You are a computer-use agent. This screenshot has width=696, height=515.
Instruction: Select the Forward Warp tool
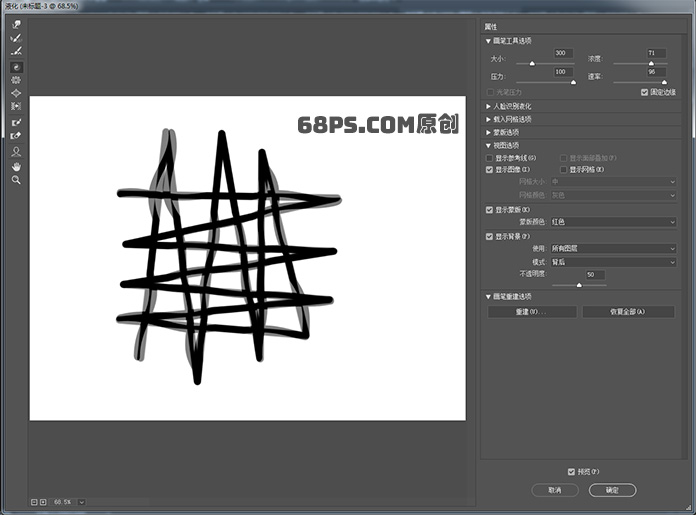[x=16, y=25]
